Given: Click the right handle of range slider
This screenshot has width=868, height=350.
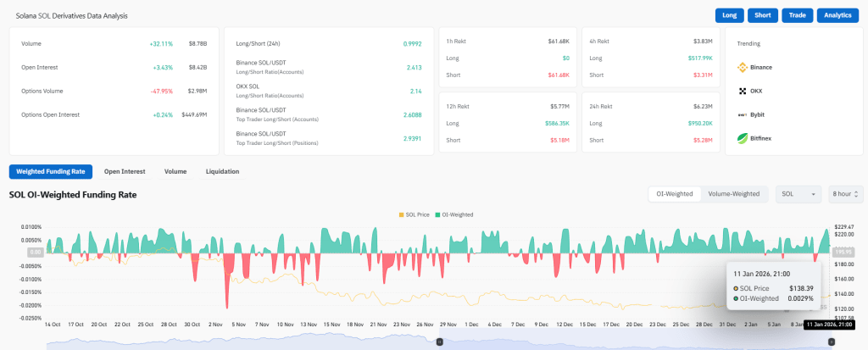Looking at the screenshot, I should pos(831,342).
